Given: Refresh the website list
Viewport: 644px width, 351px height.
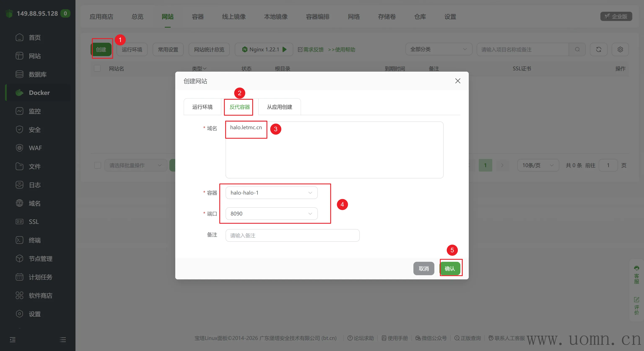Looking at the screenshot, I should coord(599,49).
